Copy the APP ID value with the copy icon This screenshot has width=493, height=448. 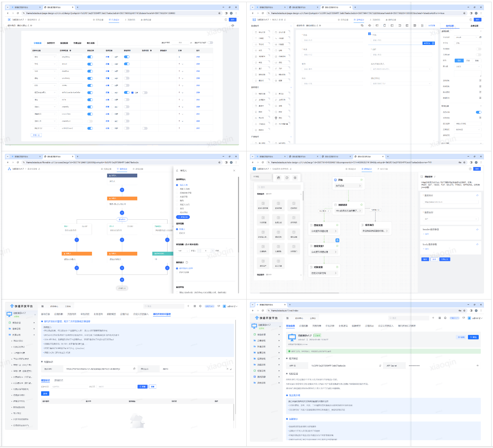click(380, 366)
